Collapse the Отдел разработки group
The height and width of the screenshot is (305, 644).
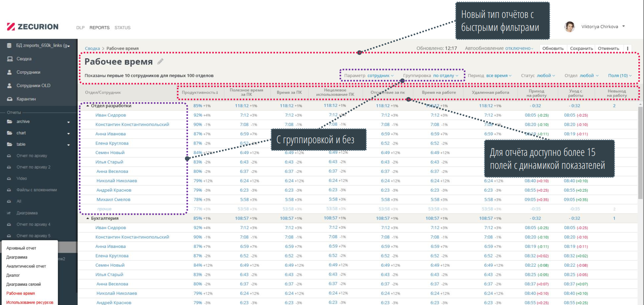(88, 106)
